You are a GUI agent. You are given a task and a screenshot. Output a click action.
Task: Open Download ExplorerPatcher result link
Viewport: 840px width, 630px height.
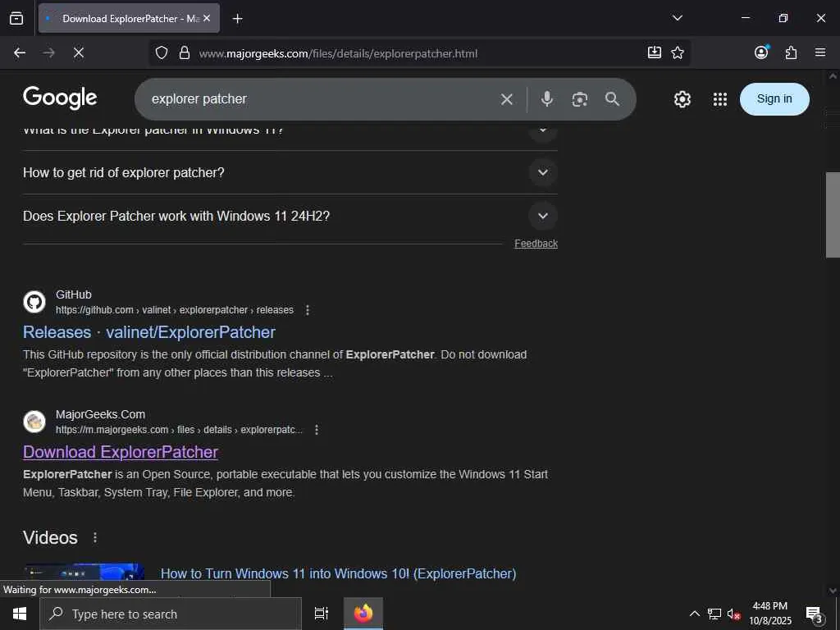121,452
